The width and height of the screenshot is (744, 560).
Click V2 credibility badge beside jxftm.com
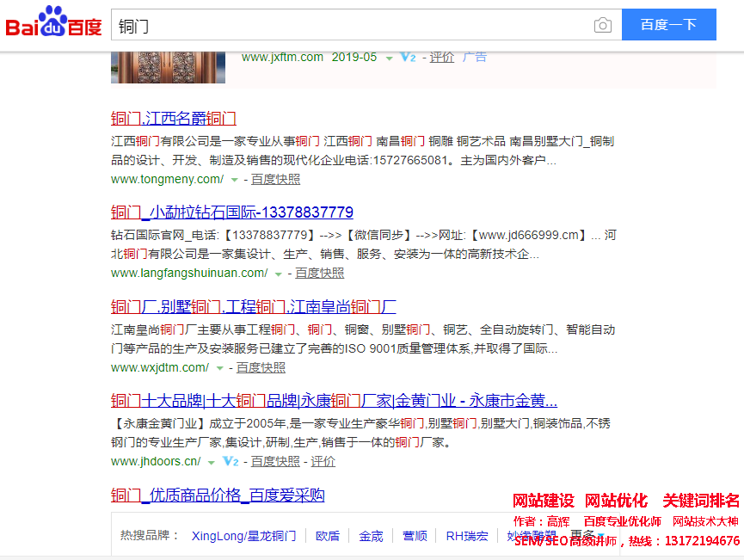408,58
